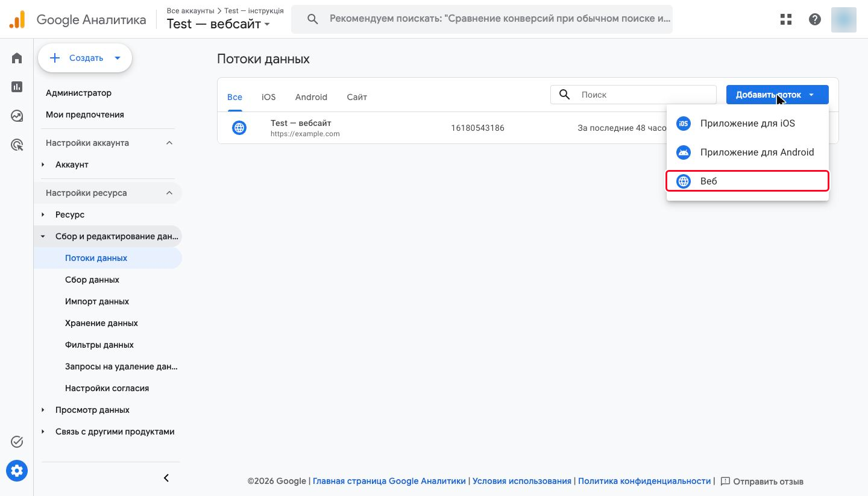The width and height of the screenshot is (868, 496).
Task: Click the globe icon of Test — вебсайт stream
Action: coord(239,128)
